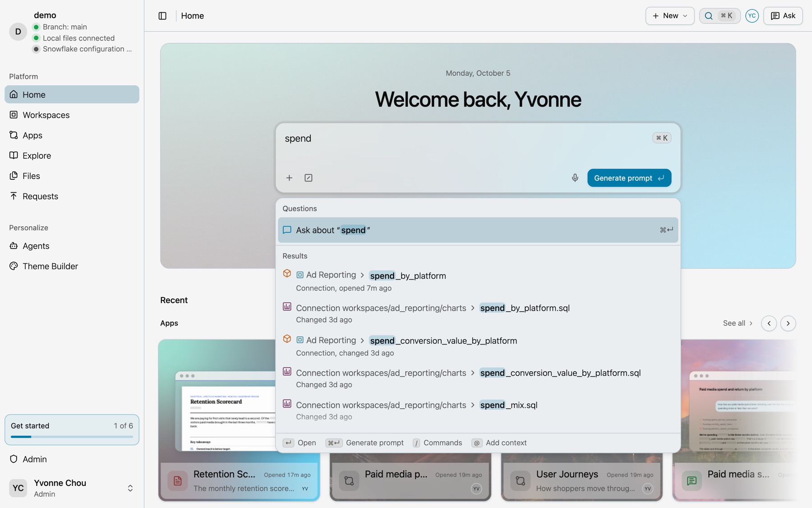Click the plus add attachment icon

(x=289, y=178)
